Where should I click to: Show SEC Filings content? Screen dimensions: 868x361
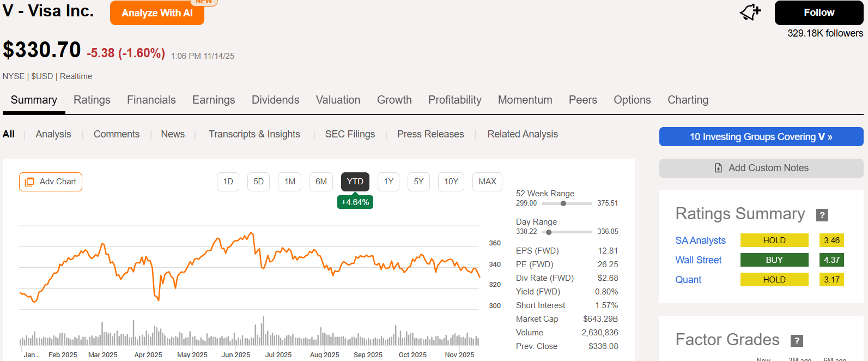point(350,134)
